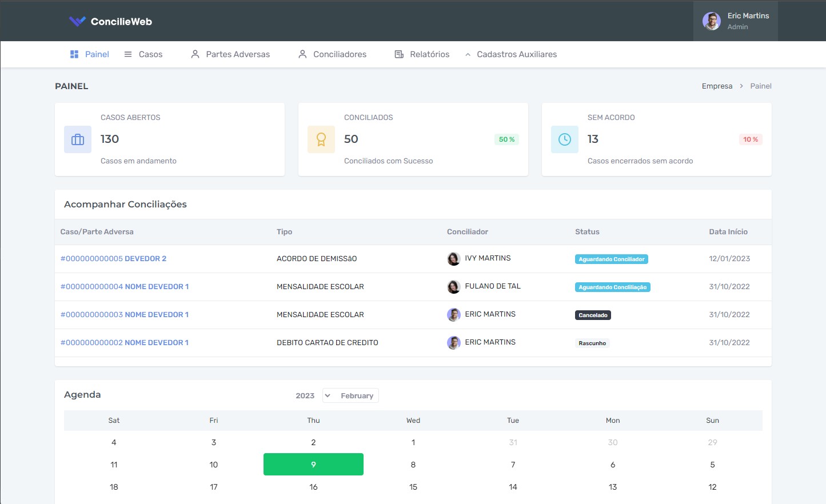The image size is (826, 504).
Task: Click the 130 open cases value
Action: [x=110, y=139]
